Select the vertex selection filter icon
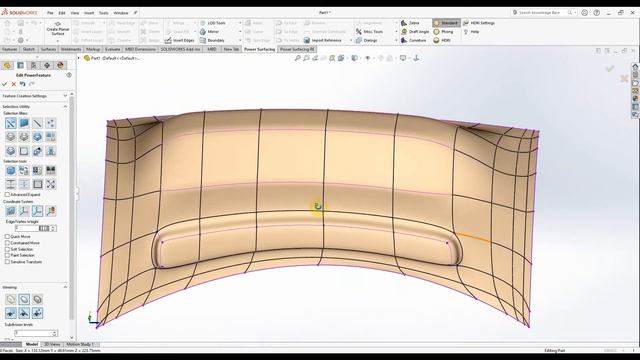Viewport: 640px width, 360px height. click(51, 123)
